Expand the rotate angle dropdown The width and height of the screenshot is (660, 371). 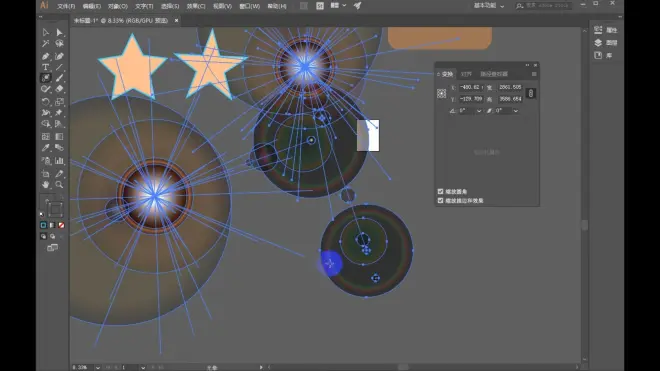(479, 111)
